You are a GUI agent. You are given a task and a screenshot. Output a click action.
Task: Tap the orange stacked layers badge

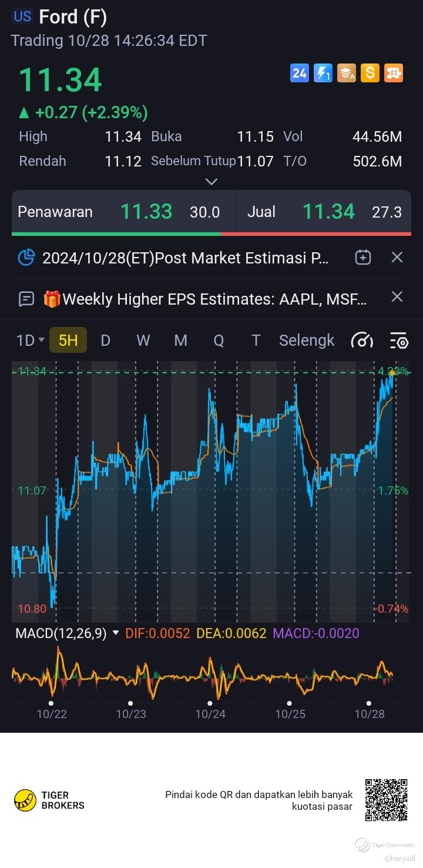click(x=347, y=73)
